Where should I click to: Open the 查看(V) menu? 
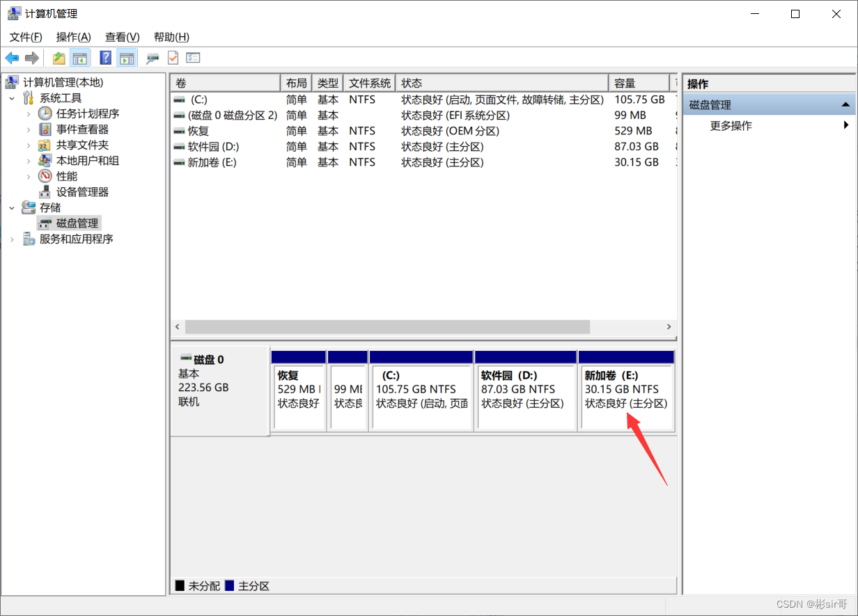point(122,37)
